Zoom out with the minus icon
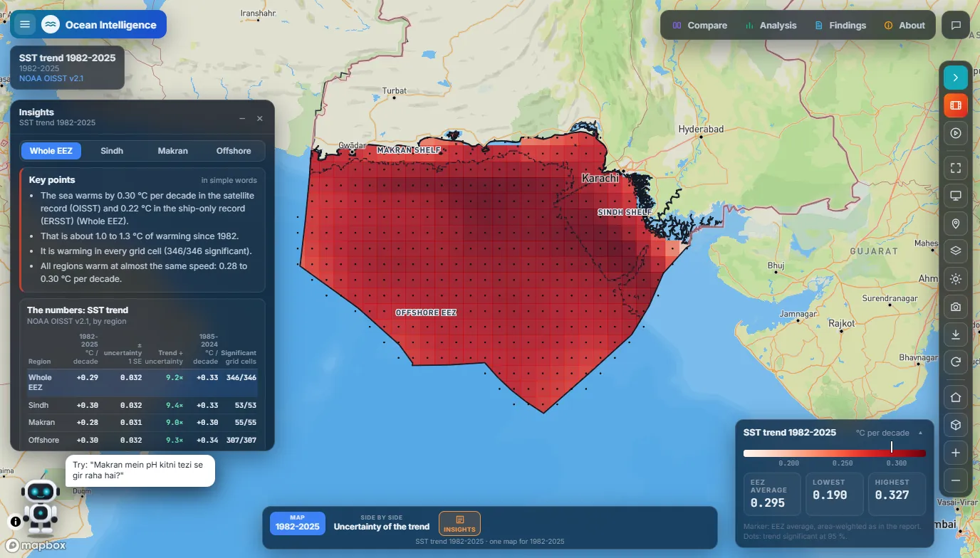The height and width of the screenshot is (558, 980). point(956,480)
